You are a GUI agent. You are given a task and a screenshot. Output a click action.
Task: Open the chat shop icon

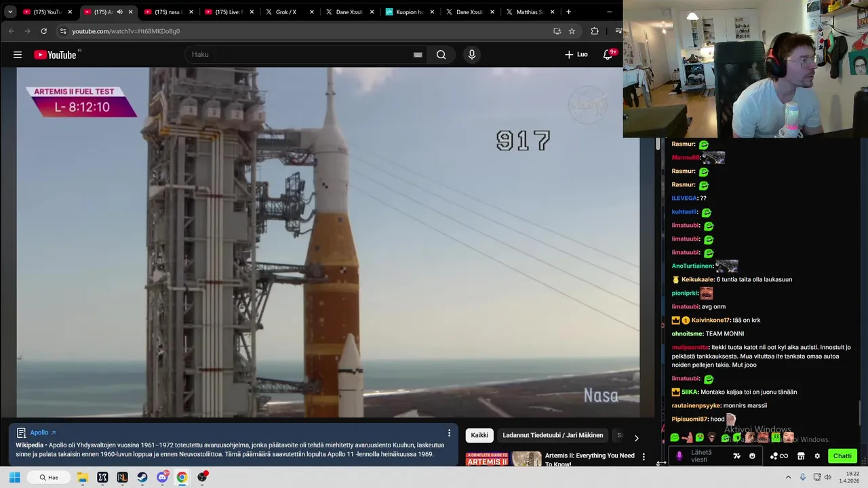click(x=800, y=456)
